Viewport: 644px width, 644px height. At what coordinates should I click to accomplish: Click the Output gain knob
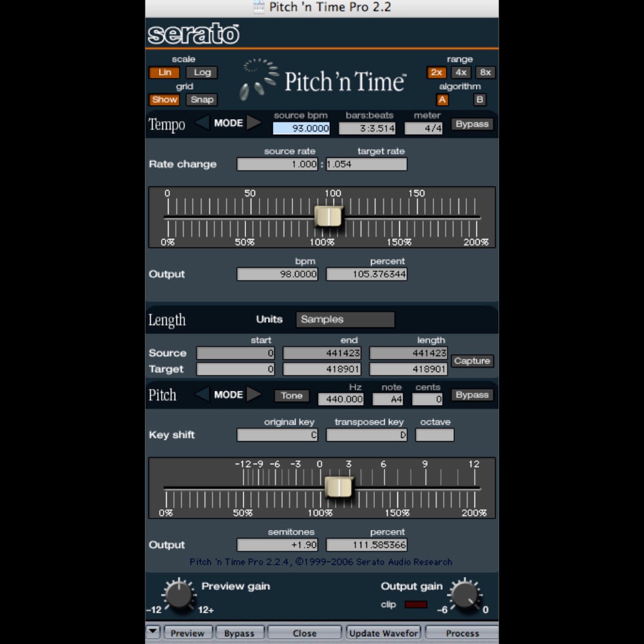tap(465, 594)
